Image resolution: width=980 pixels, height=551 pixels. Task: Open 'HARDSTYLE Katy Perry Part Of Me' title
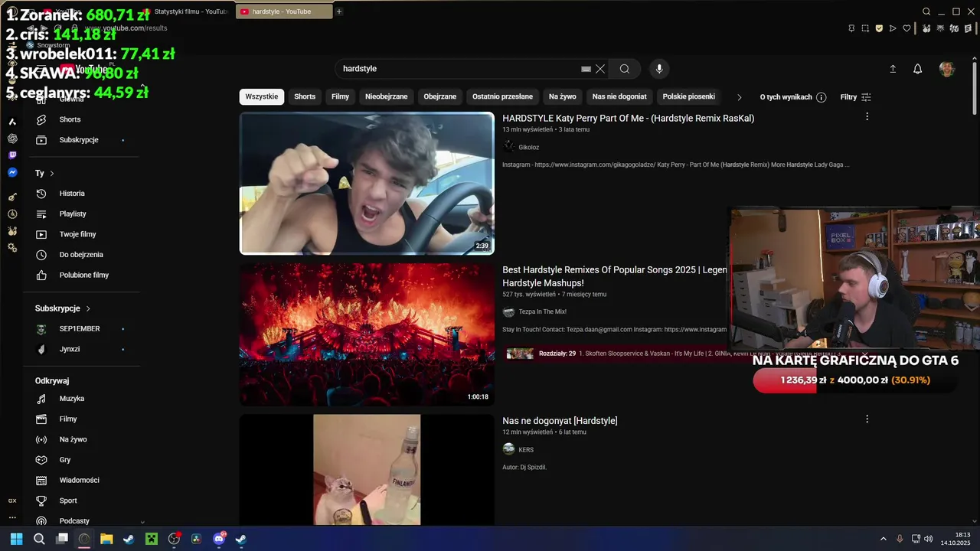coord(629,118)
